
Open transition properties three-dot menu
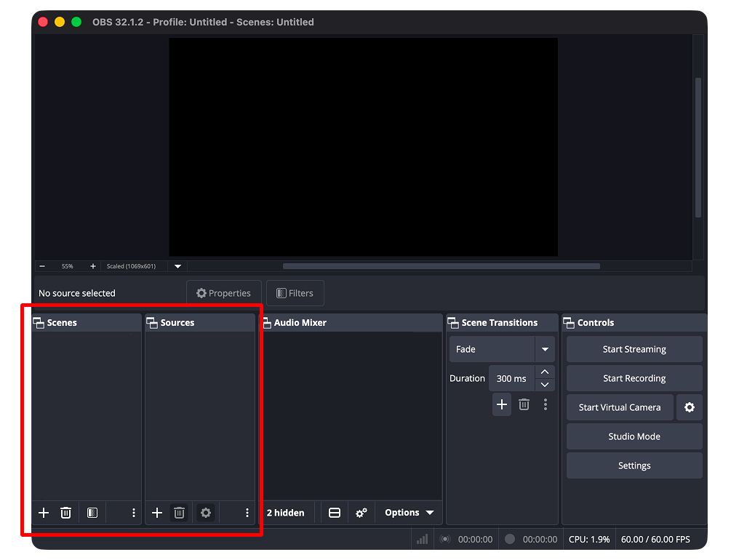click(546, 404)
